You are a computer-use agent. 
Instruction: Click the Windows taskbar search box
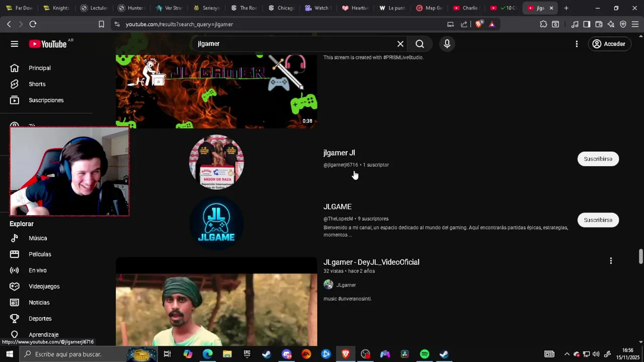pyautogui.click(x=88, y=354)
